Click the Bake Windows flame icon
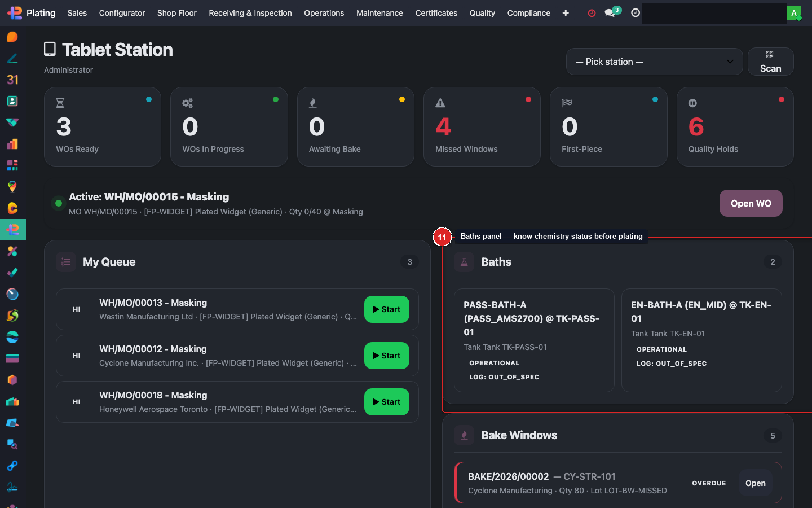The height and width of the screenshot is (508, 812). click(464, 435)
